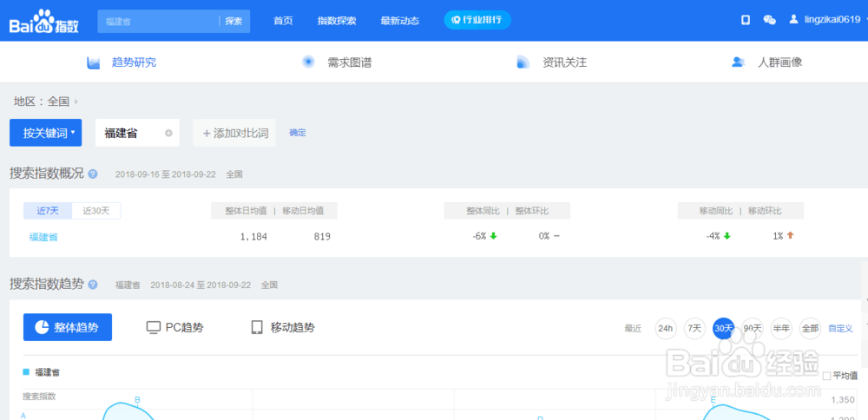Switch to the 趋势研究 tab
The width and height of the screenshot is (868, 420).
(x=134, y=62)
